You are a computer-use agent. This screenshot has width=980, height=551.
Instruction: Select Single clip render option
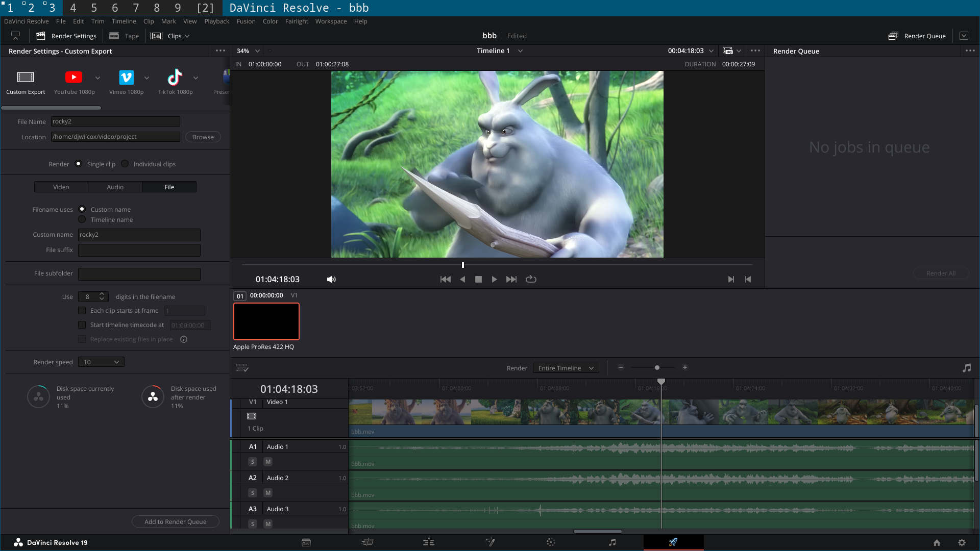click(x=78, y=164)
